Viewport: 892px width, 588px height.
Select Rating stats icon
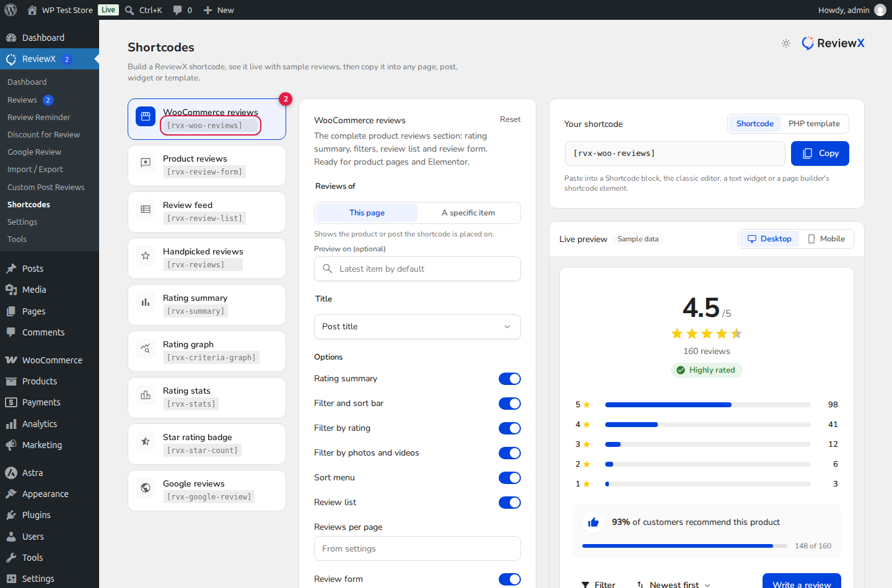tap(146, 395)
